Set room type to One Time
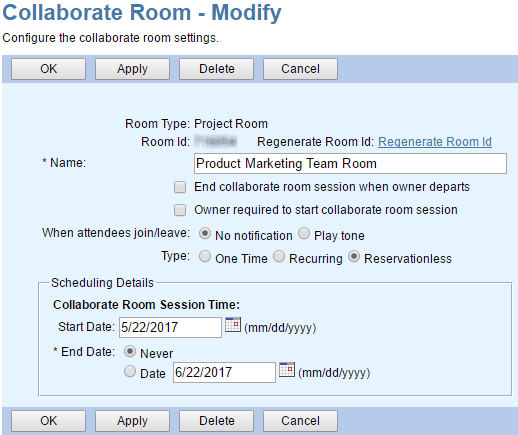Viewport: 518px width, 435px height. coord(205,256)
